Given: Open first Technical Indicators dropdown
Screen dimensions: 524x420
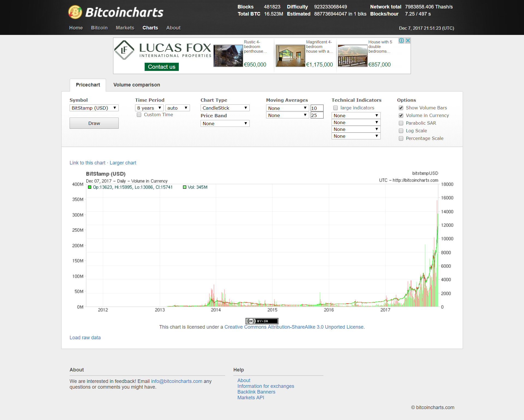Looking at the screenshot, I should pyautogui.click(x=356, y=116).
